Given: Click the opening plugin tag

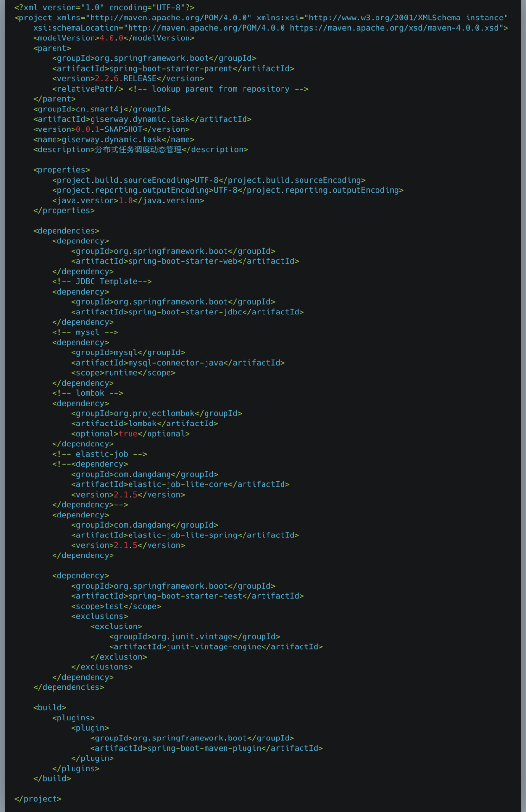Looking at the screenshot, I should point(90,728).
